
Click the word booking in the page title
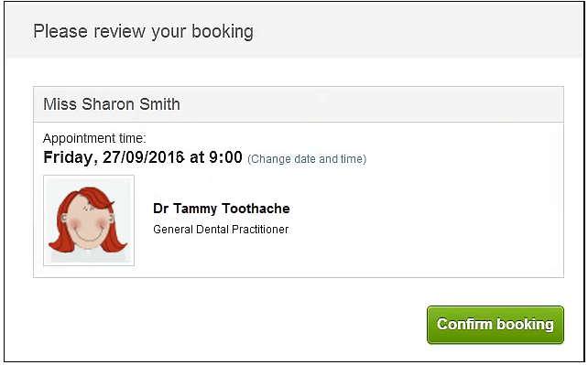coord(223,31)
